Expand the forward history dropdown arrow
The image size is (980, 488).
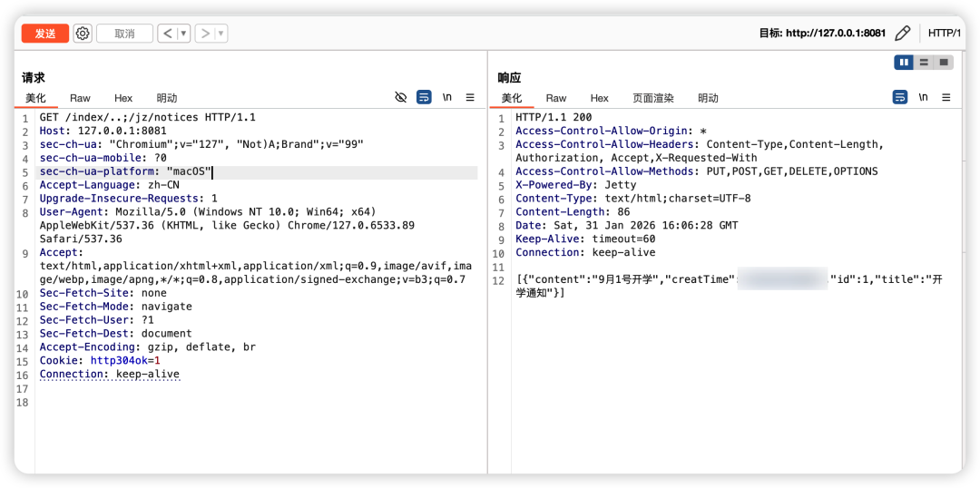pyautogui.click(x=221, y=34)
